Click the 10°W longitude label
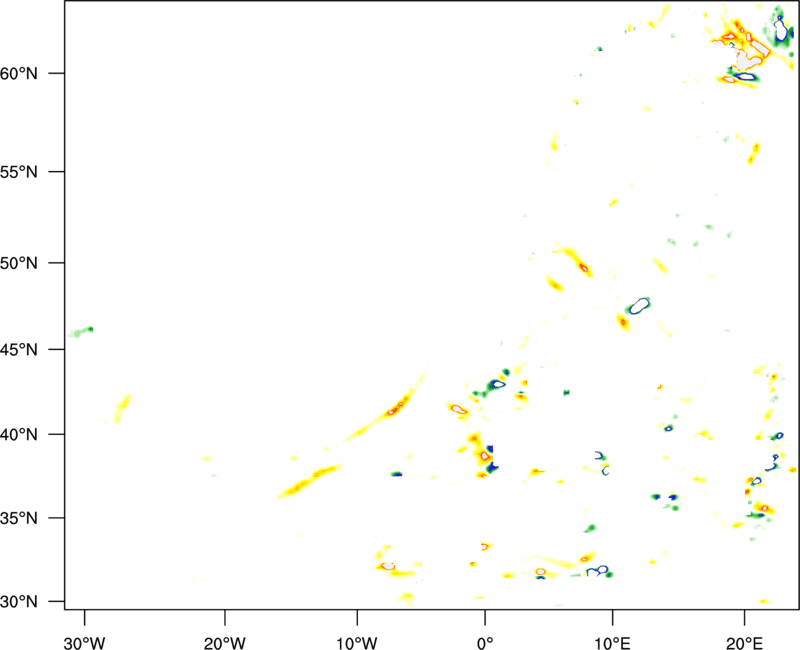The width and height of the screenshot is (800, 650). [x=357, y=643]
